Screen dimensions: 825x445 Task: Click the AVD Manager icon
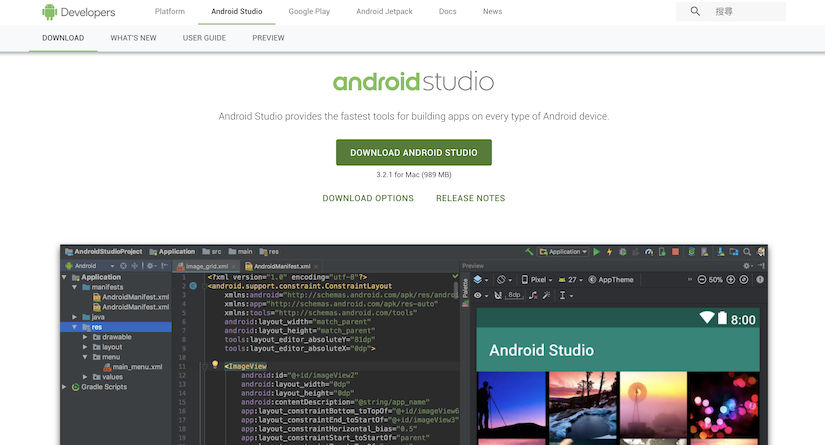click(705, 252)
